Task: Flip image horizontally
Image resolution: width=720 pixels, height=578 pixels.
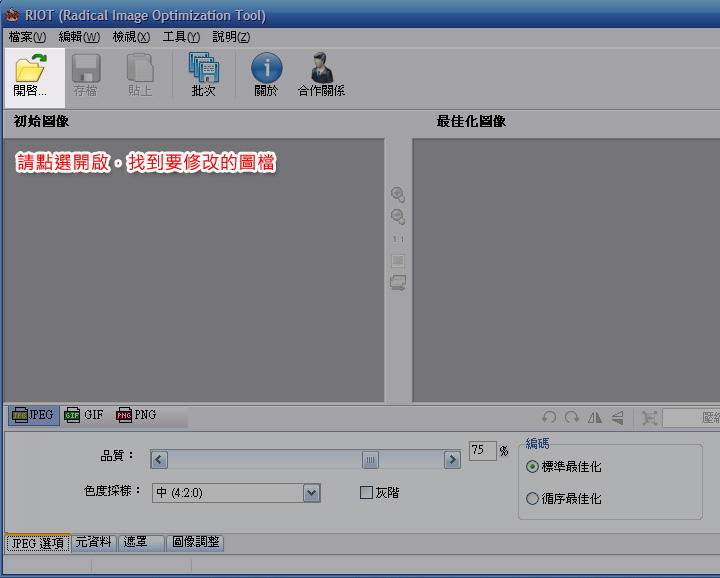Action: (x=595, y=417)
